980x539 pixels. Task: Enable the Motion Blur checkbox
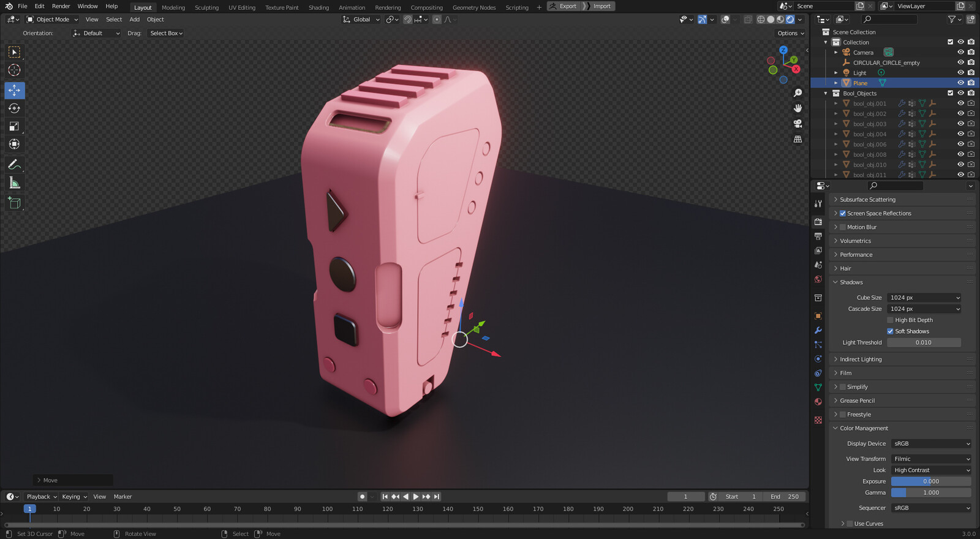843,227
